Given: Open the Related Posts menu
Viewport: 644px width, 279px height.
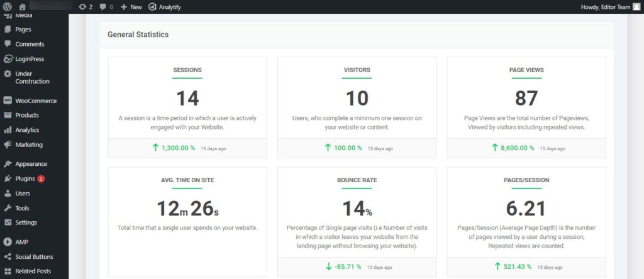Looking at the screenshot, I should pos(34,271).
